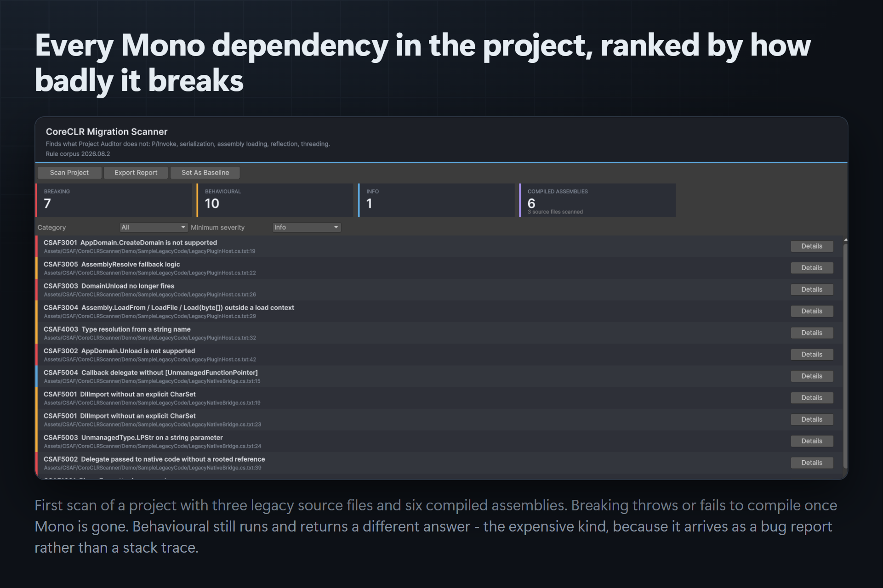Open Details for CSAF4003 Type resolution

[812, 333]
